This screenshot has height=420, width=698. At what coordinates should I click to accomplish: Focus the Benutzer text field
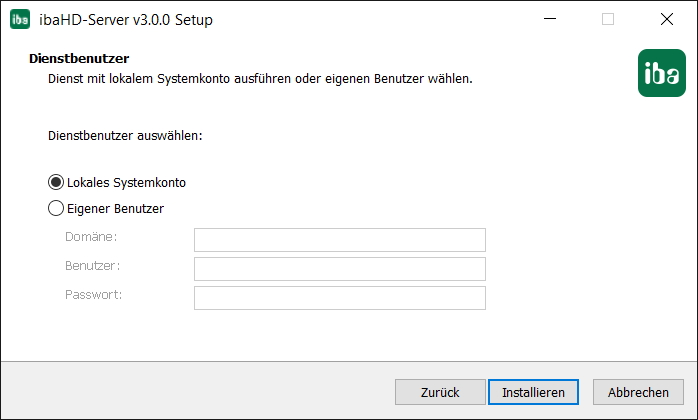339,269
